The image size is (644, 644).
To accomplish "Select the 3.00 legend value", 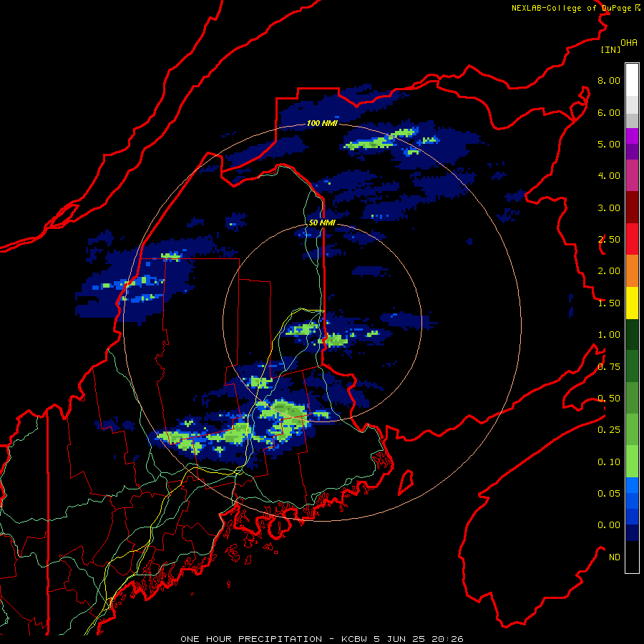I will (x=609, y=208).
